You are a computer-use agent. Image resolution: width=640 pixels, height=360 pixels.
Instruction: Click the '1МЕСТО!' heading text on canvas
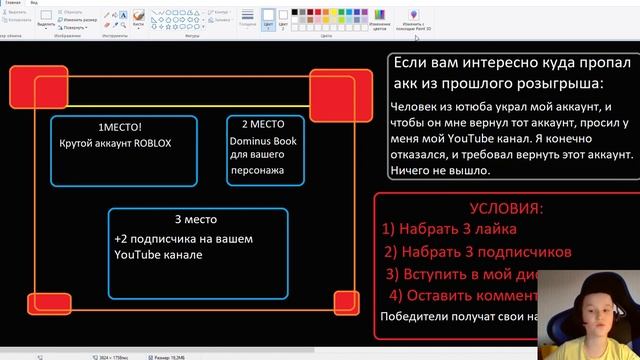pos(120,127)
